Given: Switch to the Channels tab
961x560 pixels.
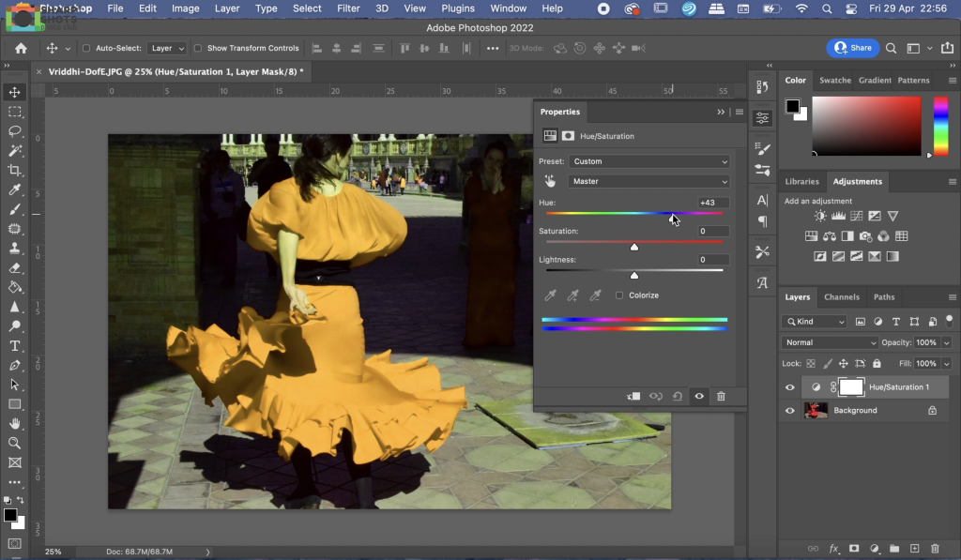Looking at the screenshot, I should coord(841,297).
